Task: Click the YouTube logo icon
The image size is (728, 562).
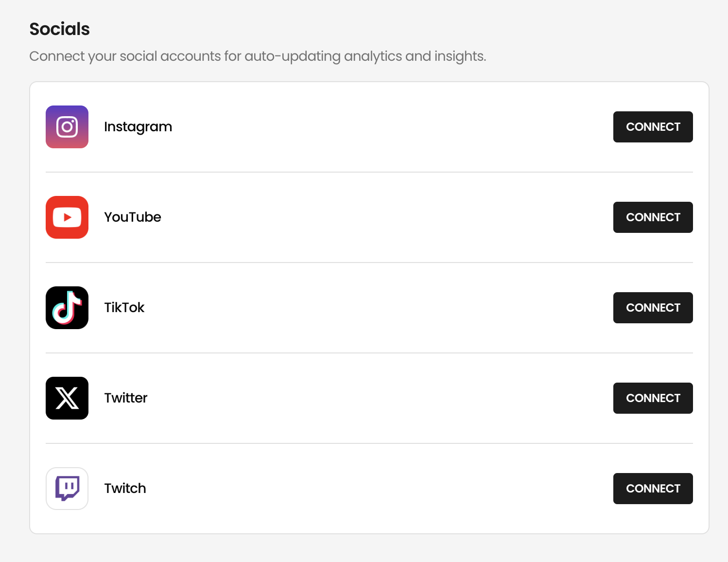Action: pos(67,217)
